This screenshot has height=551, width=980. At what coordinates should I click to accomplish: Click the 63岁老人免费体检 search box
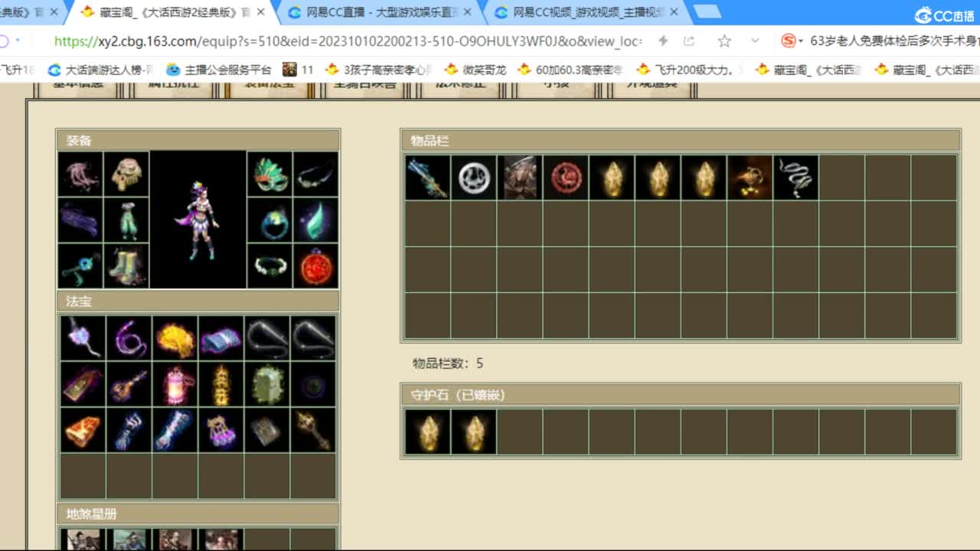click(x=894, y=41)
